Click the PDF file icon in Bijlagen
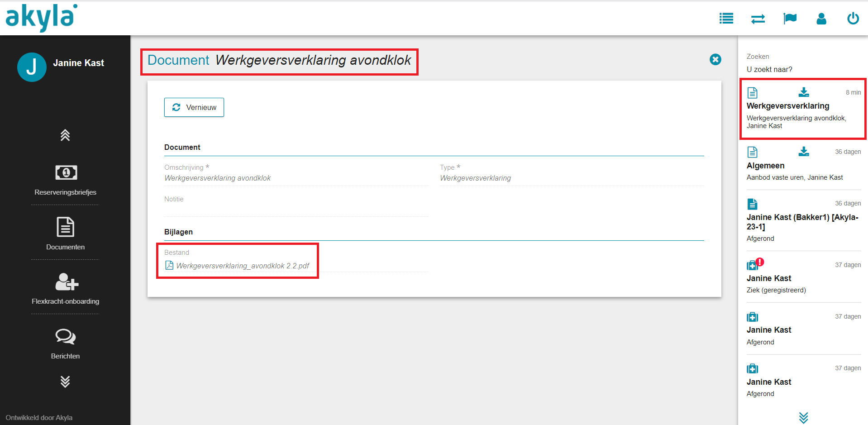The height and width of the screenshot is (425, 868). [x=169, y=265]
